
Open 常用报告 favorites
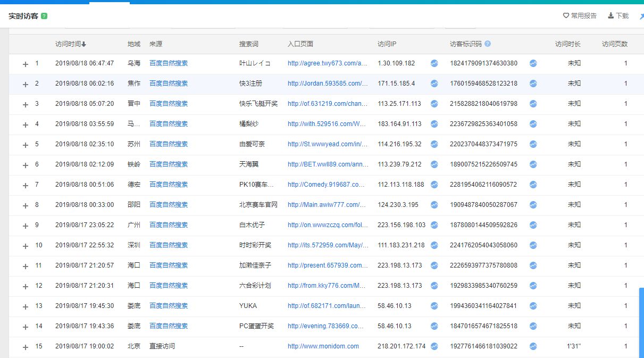(x=580, y=16)
